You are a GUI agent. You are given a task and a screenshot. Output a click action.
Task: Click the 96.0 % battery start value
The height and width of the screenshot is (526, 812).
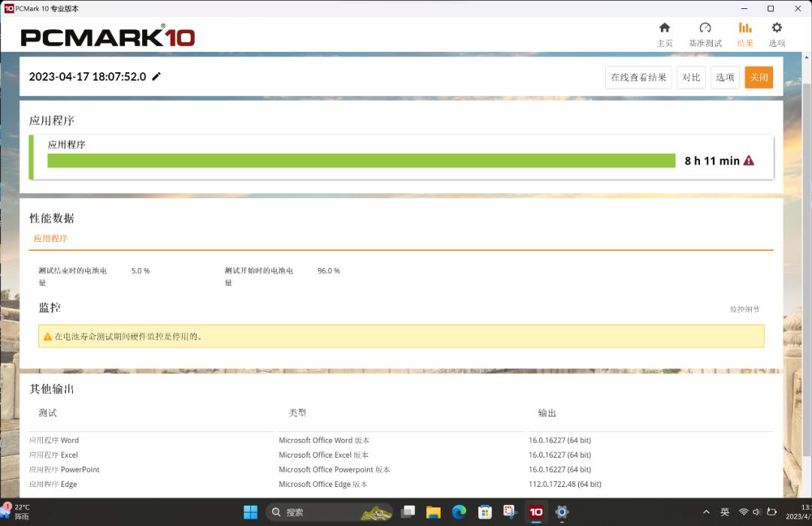329,271
